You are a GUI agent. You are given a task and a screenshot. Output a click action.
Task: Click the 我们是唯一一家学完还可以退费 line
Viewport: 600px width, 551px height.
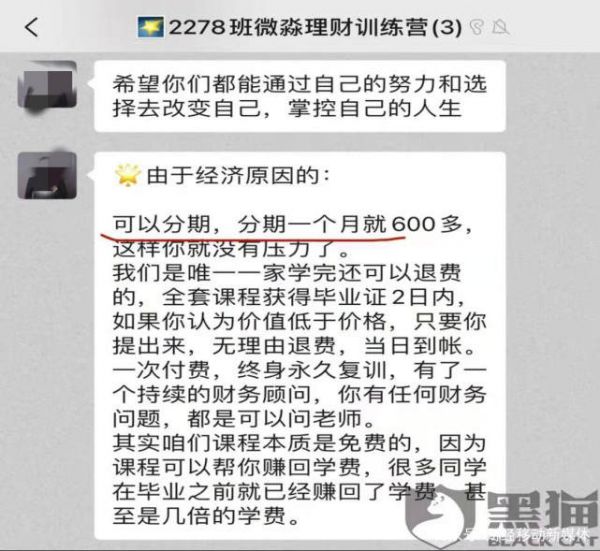[287, 273]
